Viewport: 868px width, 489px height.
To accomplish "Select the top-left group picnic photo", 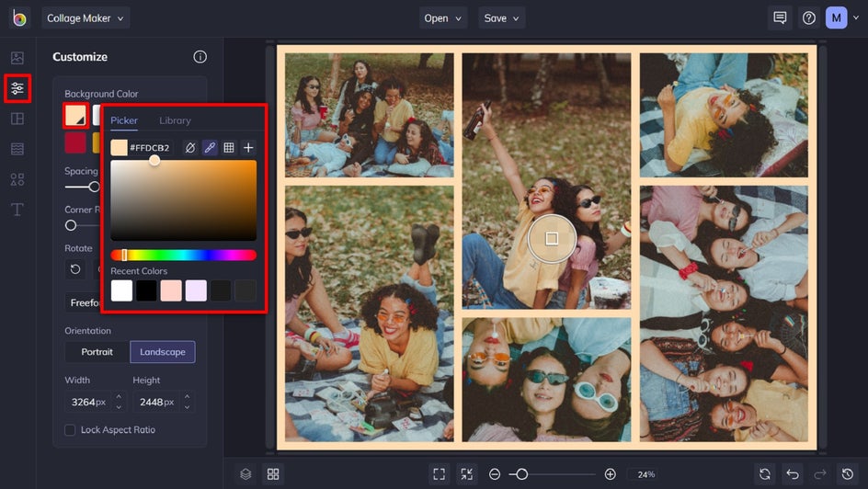I will tap(370, 115).
